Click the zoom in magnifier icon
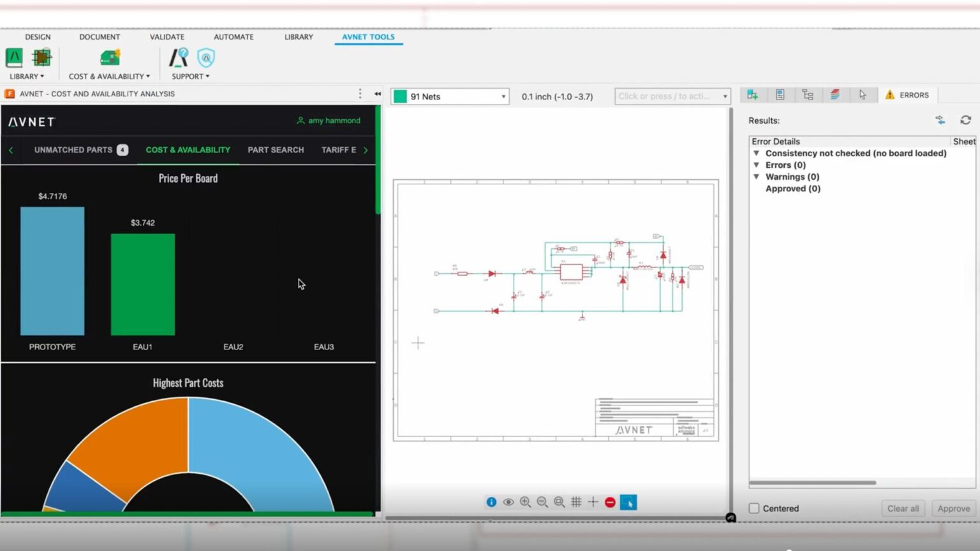The width and height of the screenshot is (980, 551). [525, 503]
